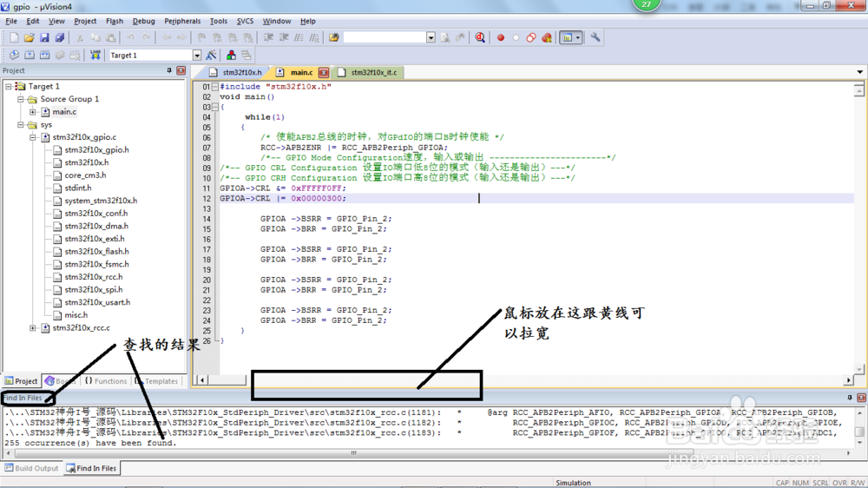This screenshot has height=488, width=868.
Task: Select stm32f10x_gpio.h in the project tree
Action: click(x=97, y=149)
